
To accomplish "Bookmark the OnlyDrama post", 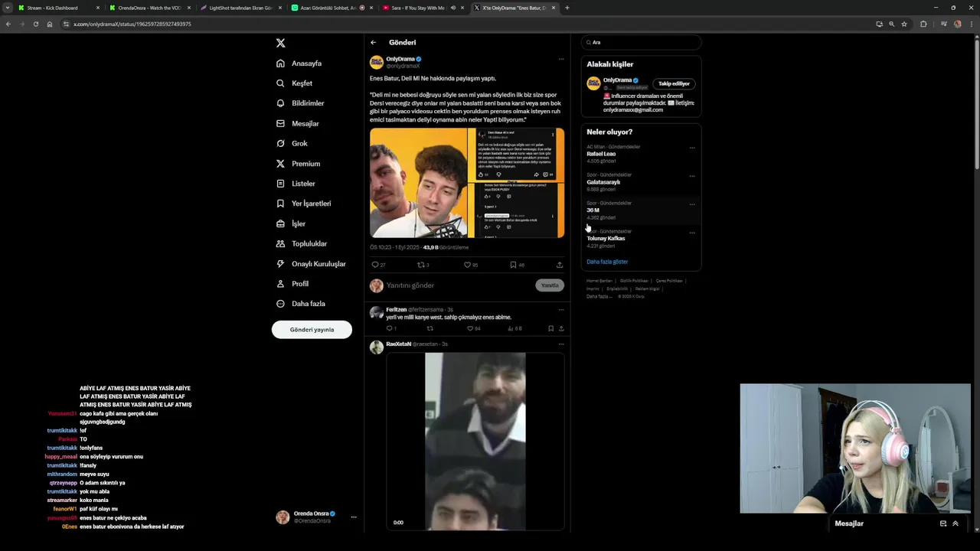I will [x=517, y=265].
